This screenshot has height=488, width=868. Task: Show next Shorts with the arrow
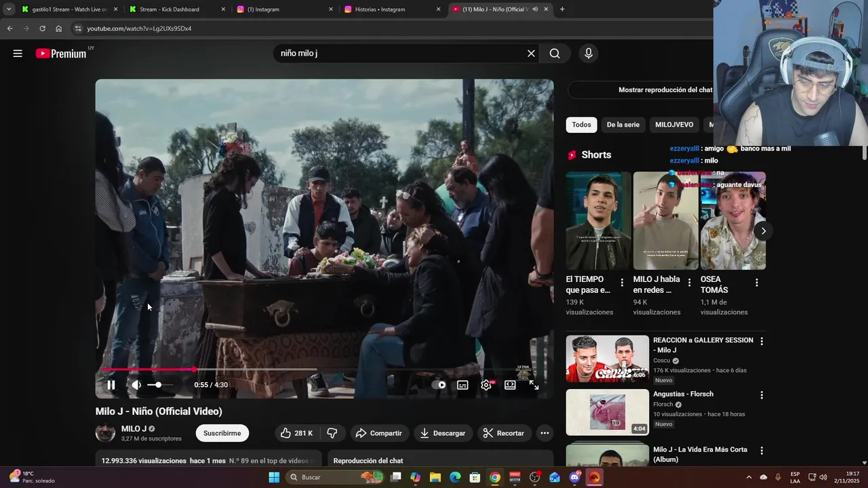click(763, 231)
